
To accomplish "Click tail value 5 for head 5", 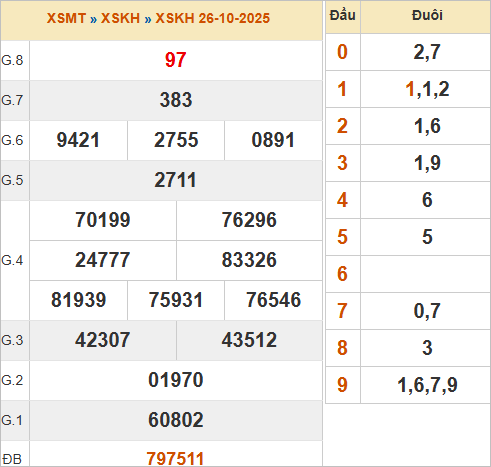I will [x=427, y=237].
